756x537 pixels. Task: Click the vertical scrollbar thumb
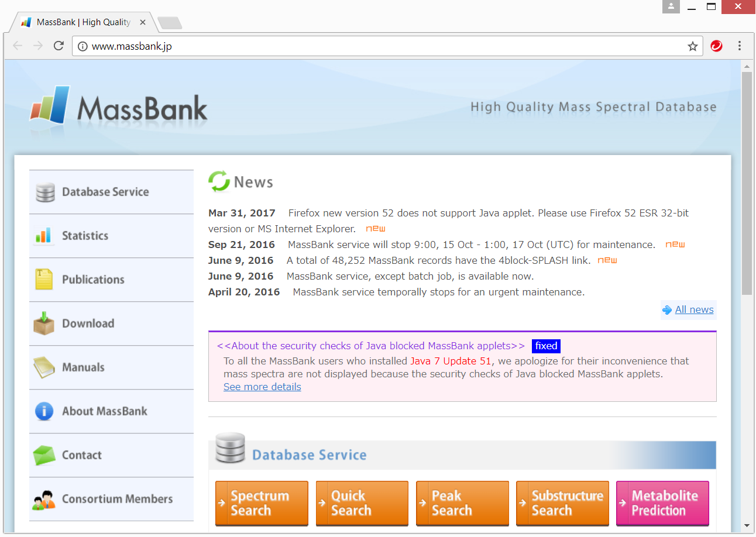tap(747, 183)
